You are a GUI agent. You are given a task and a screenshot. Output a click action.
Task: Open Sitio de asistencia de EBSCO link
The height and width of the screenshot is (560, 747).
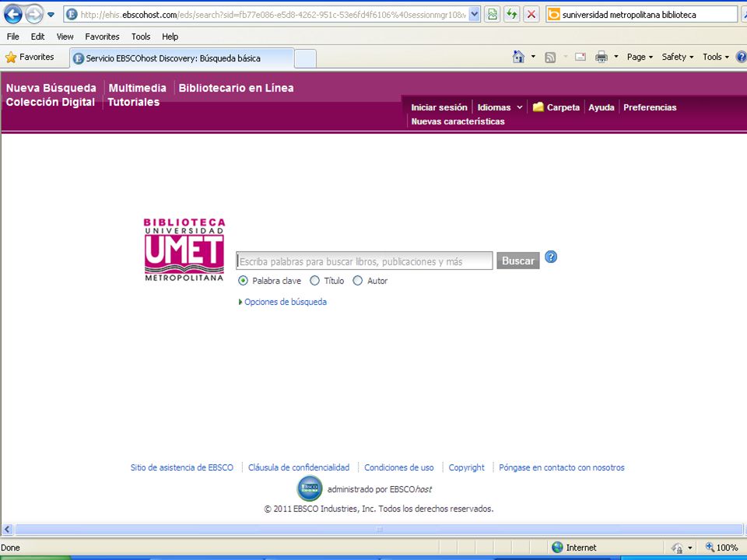pyautogui.click(x=182, y=467)
